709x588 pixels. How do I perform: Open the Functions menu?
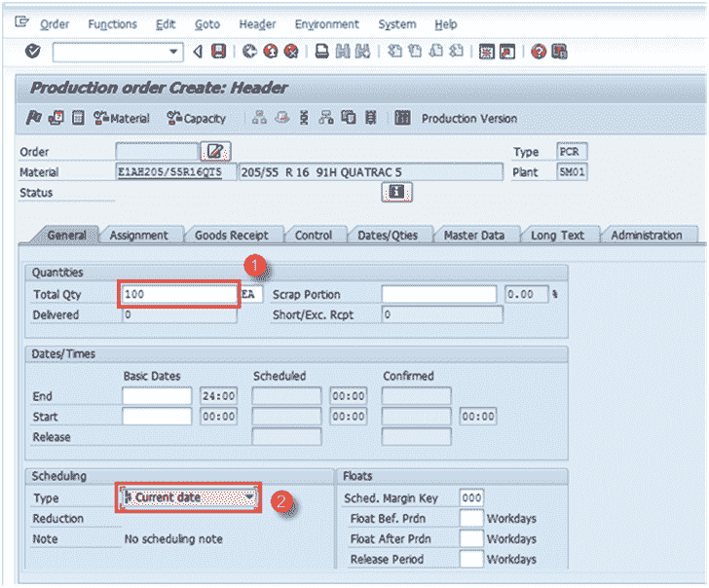(112, 24)
